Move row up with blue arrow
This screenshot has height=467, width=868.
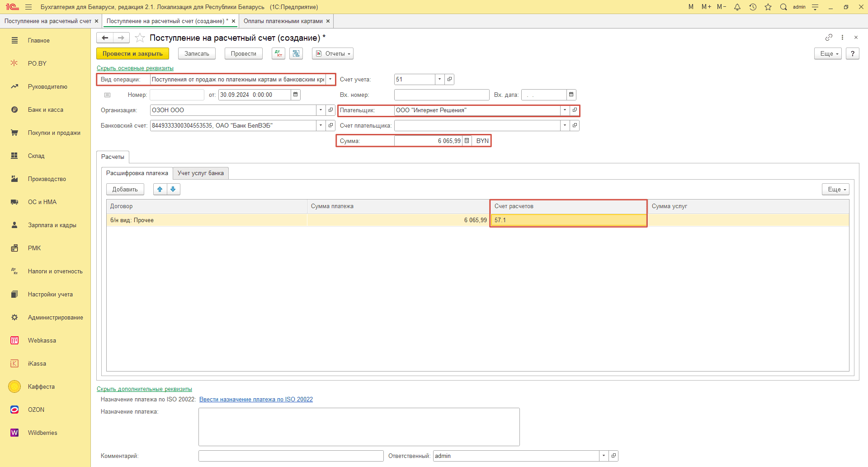[x=160, y=189]
